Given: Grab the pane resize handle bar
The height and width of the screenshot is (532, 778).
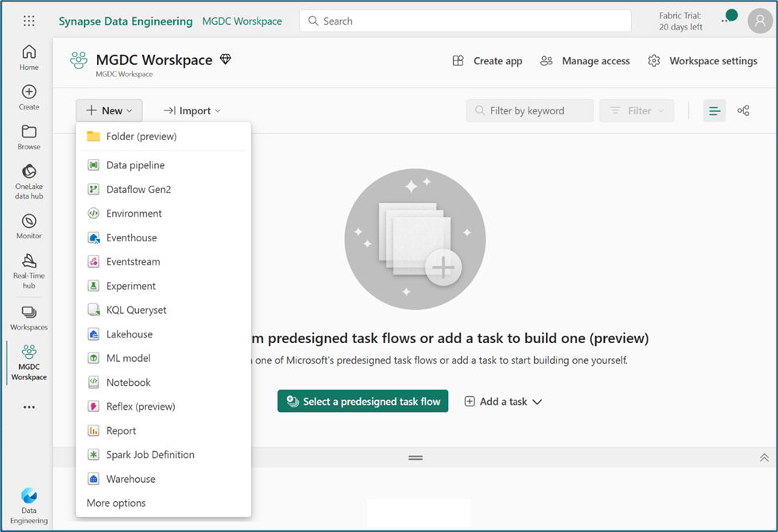Looking at the screenshot, I should [416, 457].
